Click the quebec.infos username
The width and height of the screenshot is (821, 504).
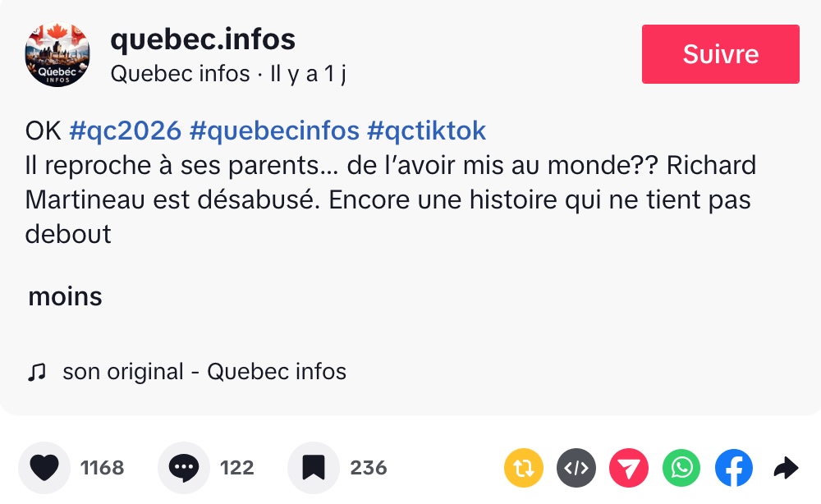tap(203, 39)
